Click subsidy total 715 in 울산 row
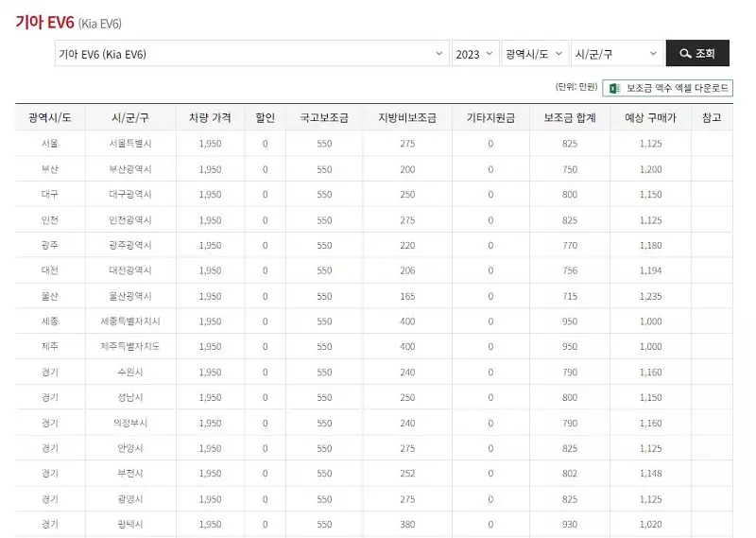 click(570, 296)
